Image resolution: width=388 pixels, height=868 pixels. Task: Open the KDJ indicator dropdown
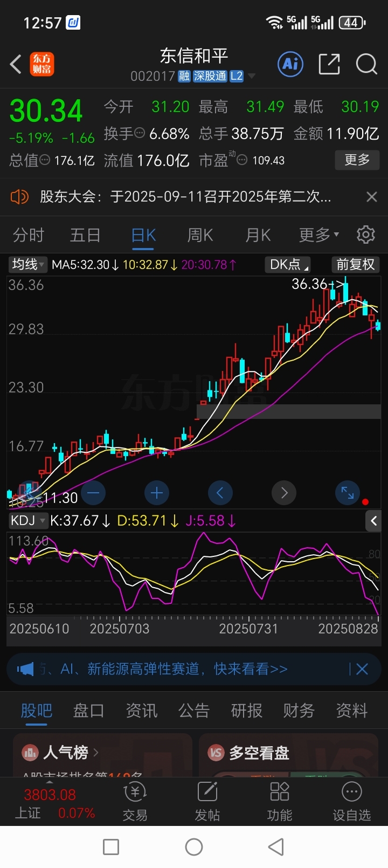coord(28,520)
